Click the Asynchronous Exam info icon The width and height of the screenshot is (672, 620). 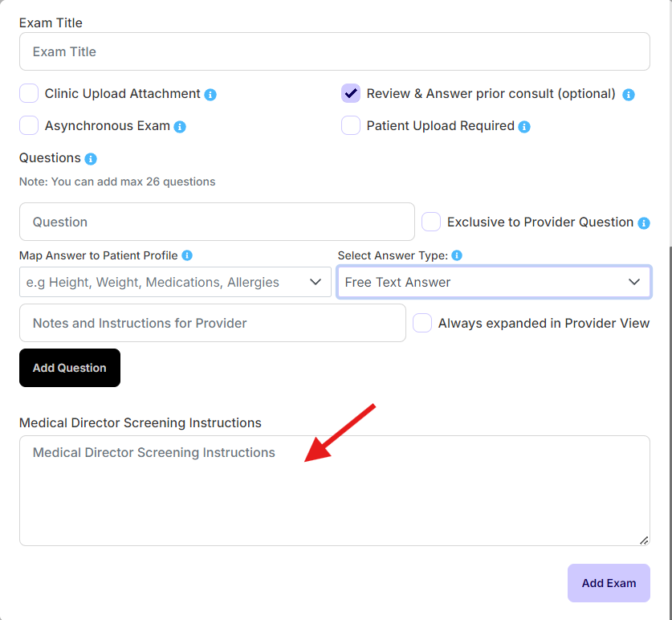180,126
